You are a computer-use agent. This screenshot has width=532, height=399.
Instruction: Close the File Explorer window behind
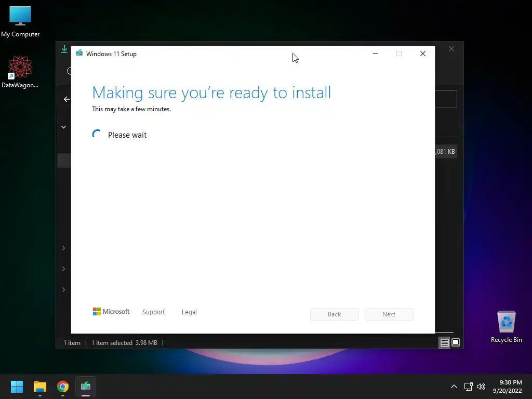[451, 49]
